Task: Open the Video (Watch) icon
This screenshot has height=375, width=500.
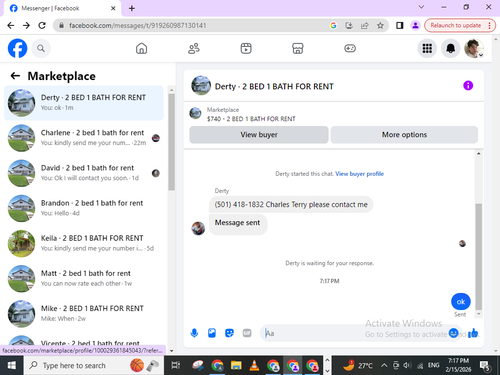Action: coord(246,49)
